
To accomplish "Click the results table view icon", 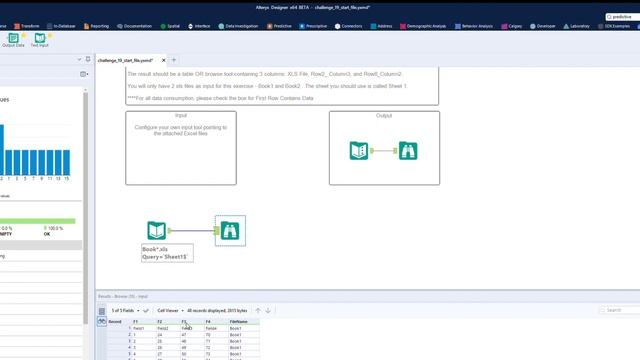I will tap(102, 311).
